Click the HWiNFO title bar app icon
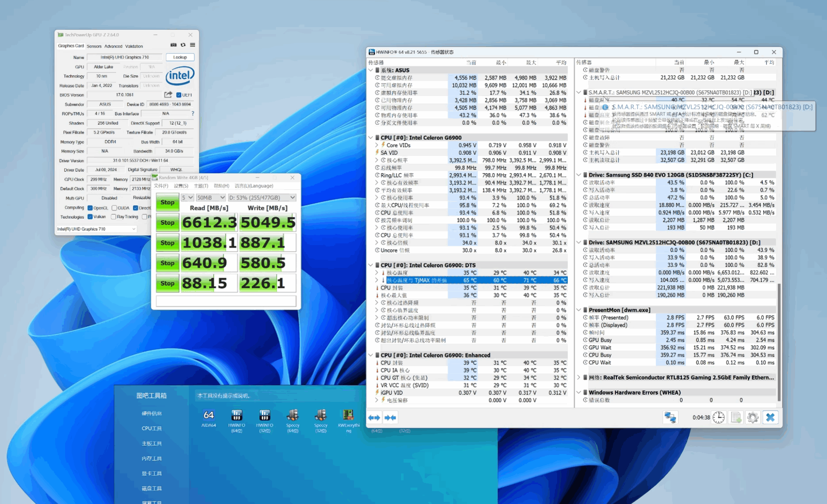 point(372,52)
